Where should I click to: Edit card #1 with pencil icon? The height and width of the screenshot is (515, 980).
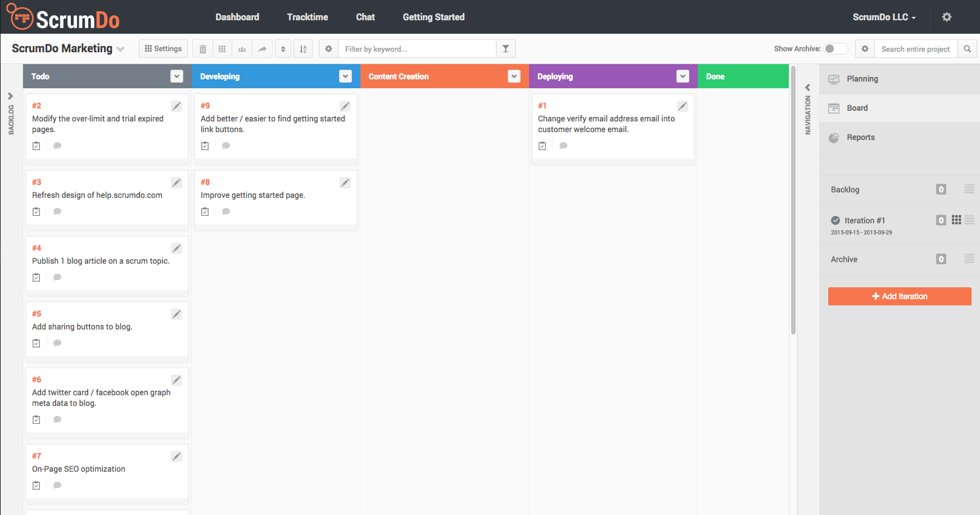[x=683, y=106]
